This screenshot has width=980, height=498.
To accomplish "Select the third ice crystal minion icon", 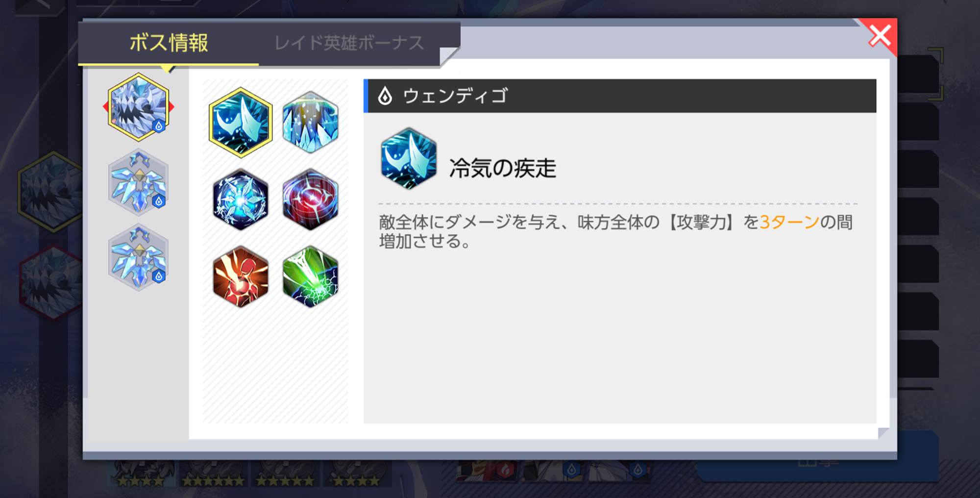I will point(138,257).
